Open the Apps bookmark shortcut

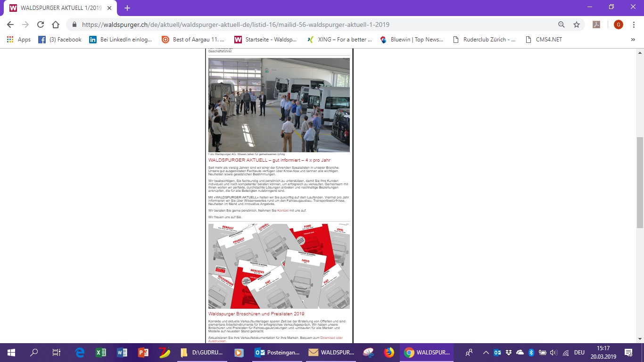tap(19, 40)
